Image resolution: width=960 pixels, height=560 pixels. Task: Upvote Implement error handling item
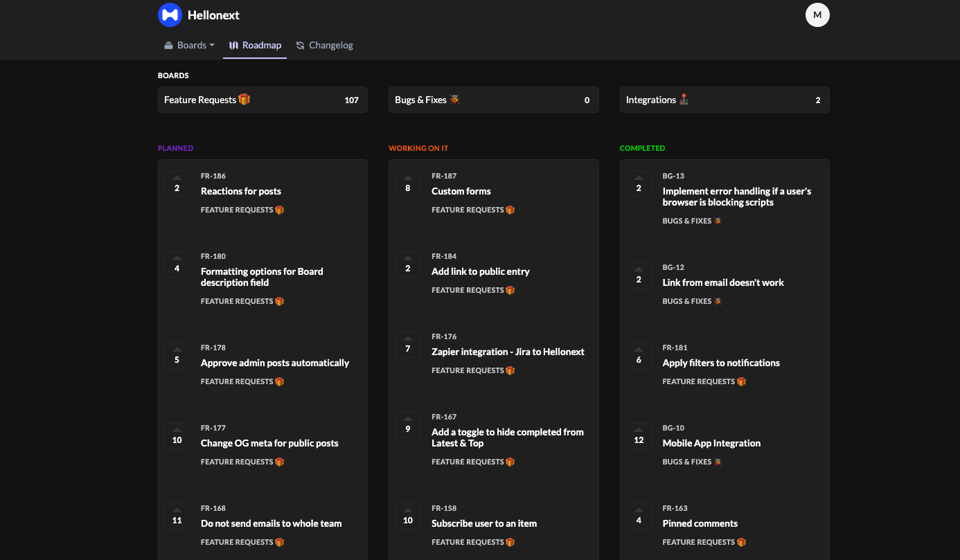click(x=639, y=184)
